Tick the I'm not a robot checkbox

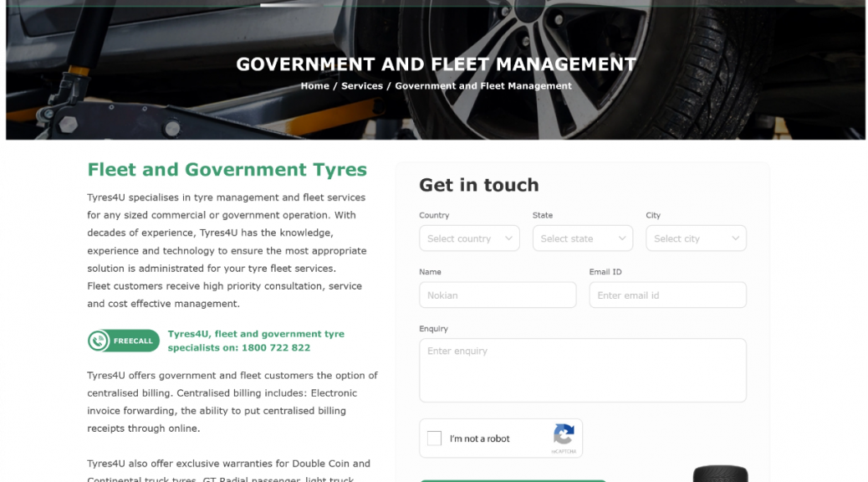435,438
